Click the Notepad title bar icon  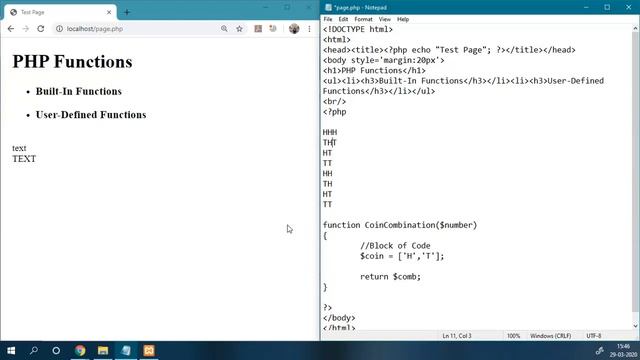(x=329, y=7)
